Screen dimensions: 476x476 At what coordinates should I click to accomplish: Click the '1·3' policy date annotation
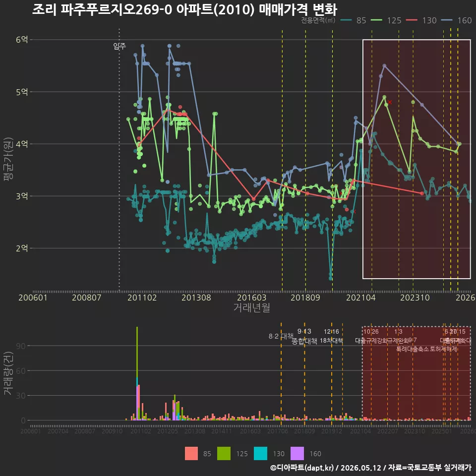(x=398, y=332)
